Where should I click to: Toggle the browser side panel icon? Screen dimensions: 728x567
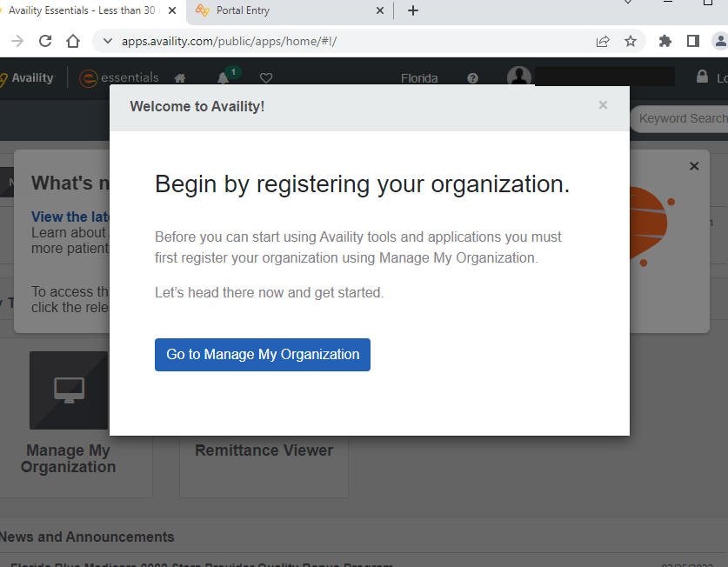pyautogui.click(x=692, y=42)
